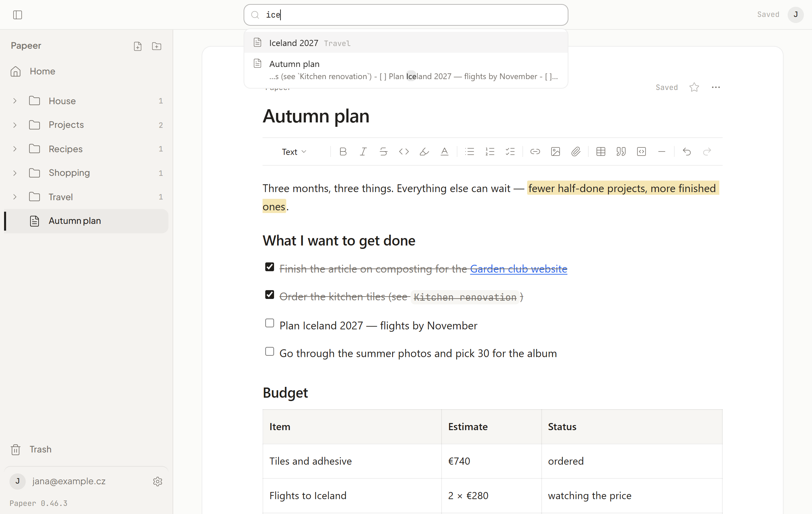Insert a table

click(601, 151)
